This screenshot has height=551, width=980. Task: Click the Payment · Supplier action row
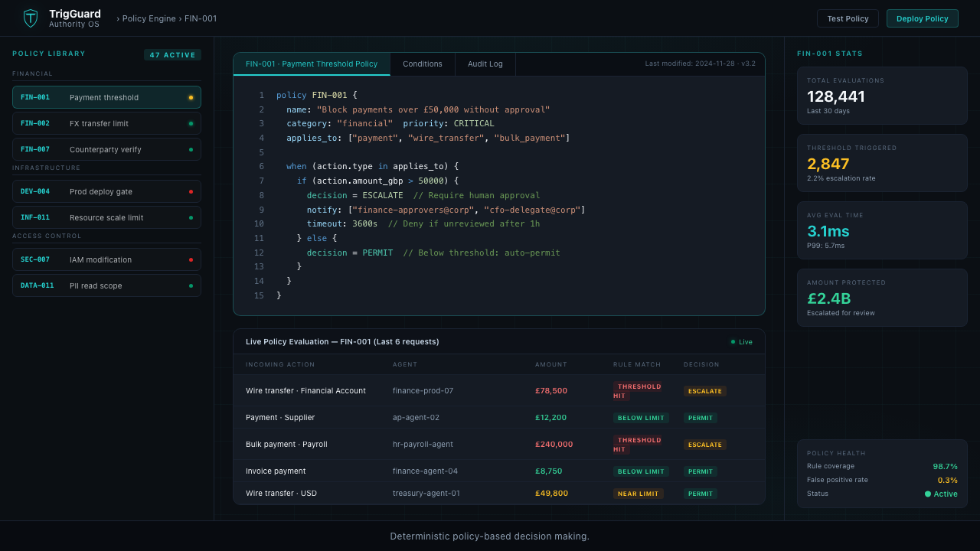[498, 418]
